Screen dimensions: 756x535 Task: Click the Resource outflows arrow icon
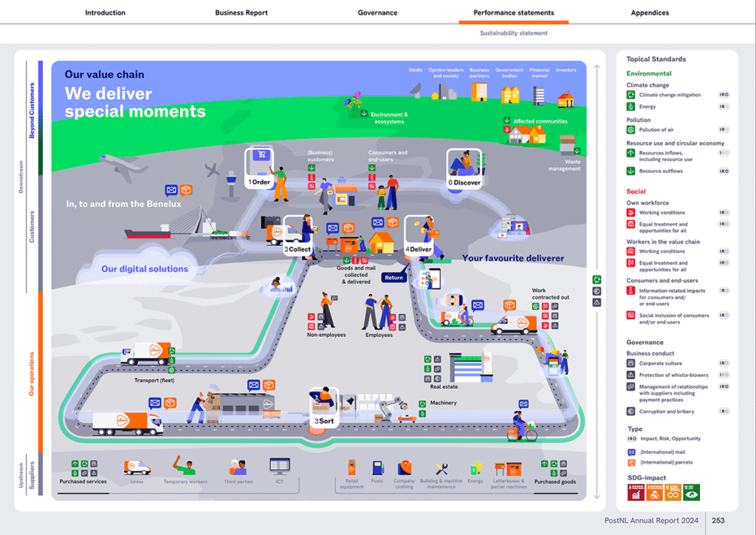point(631,171)
